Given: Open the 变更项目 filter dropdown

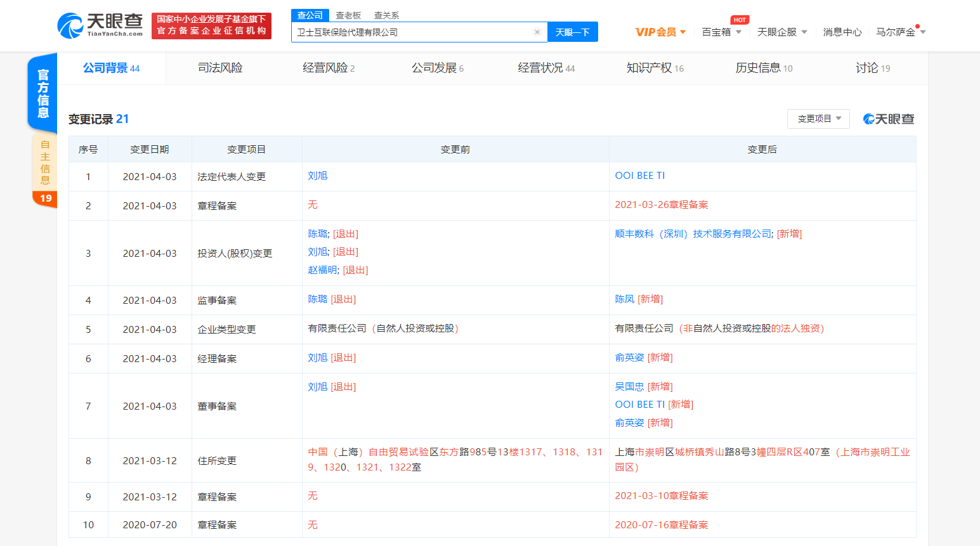Looking at the screenshot, I should [x=818, y=119].
